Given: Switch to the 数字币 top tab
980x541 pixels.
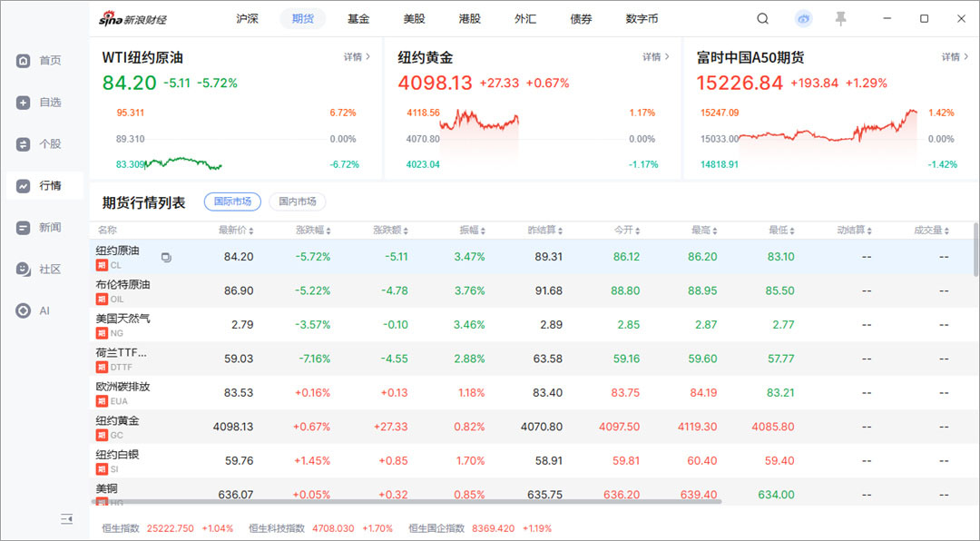Looking at the screenshot, I should [642, 19].
